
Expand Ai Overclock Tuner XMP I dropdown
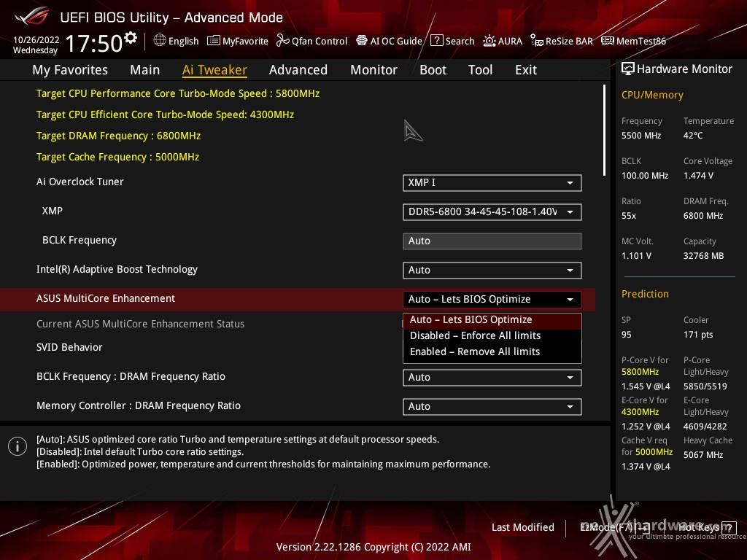tap(492, 183)
